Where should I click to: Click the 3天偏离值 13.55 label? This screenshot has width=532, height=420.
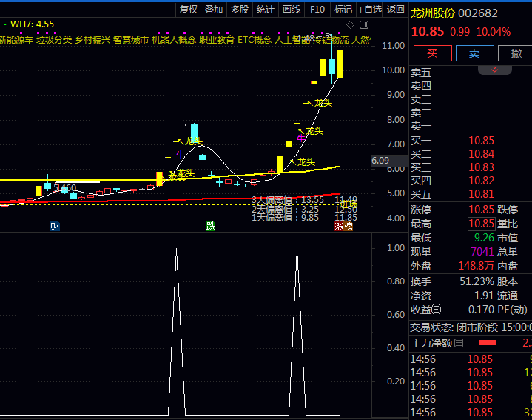[288, 200]
